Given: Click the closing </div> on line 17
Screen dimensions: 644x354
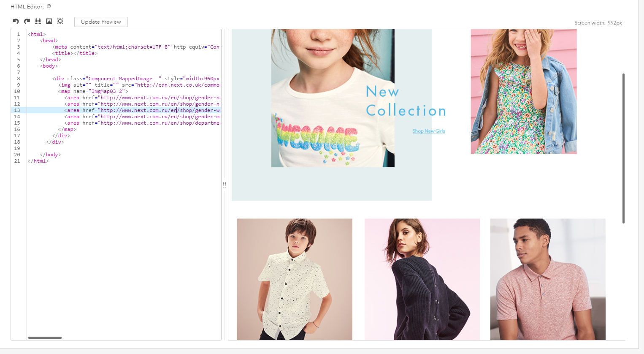Looking at the screenshot, I should [61, 136].
